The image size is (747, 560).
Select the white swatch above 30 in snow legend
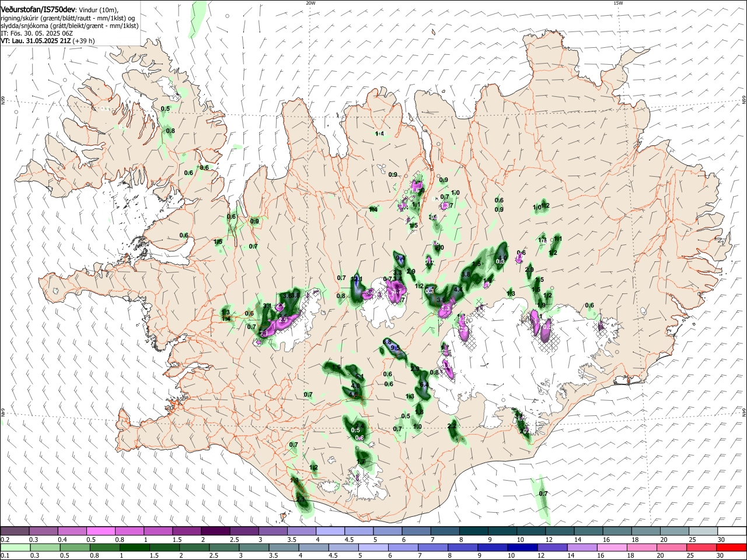[731, 531]
